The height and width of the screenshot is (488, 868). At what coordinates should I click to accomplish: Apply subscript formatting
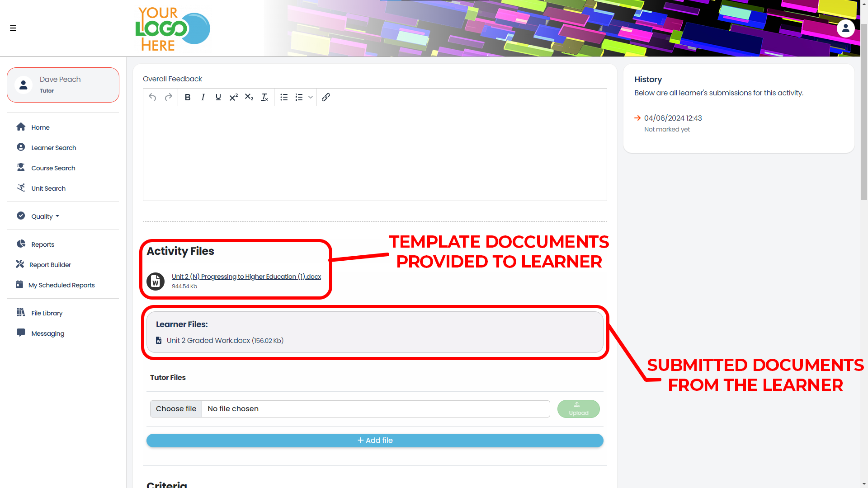click(x=249, y=97)
